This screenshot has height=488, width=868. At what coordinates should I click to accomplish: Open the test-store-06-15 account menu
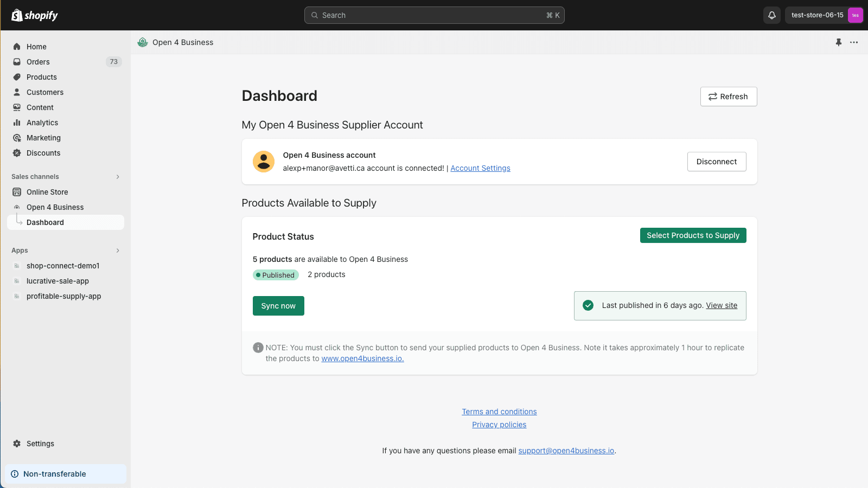(x=824, y=15)
